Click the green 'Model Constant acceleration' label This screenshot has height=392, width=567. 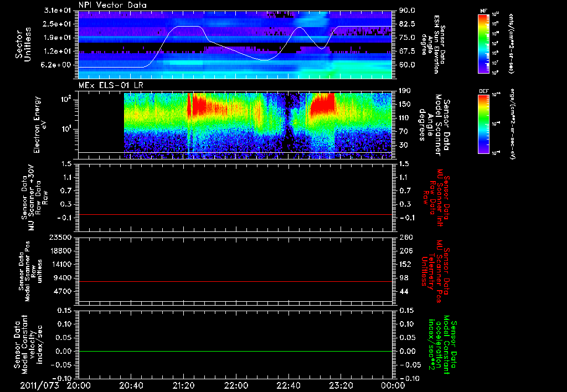(x=442, y=345)
